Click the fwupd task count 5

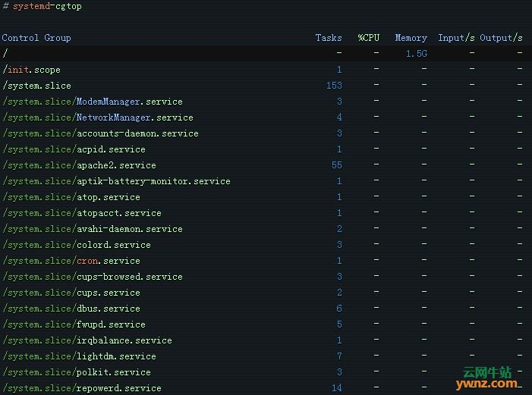(x=339, y=324)
